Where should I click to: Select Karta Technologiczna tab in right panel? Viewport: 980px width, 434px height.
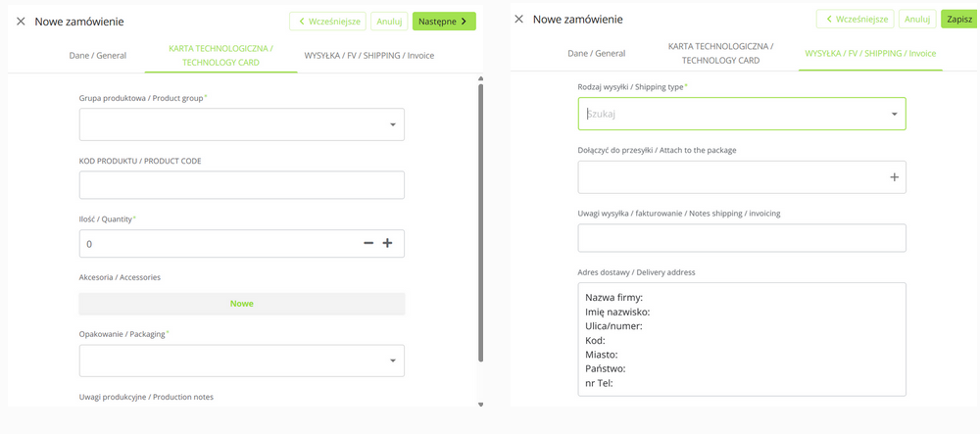click(720, 53)
